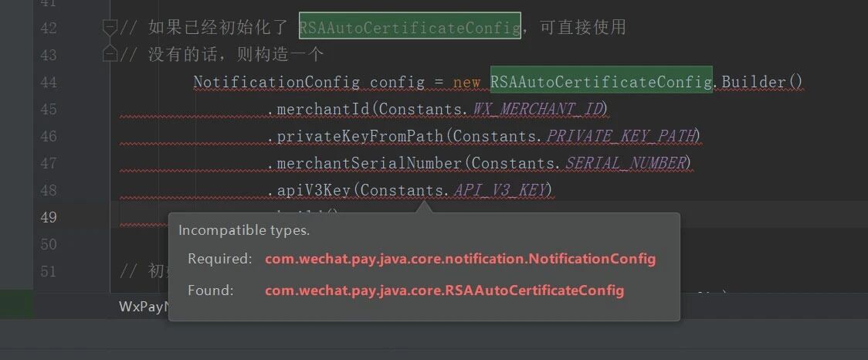Click the merchantId method call
This screenshot has height=360, width=868.
point(323,109)
